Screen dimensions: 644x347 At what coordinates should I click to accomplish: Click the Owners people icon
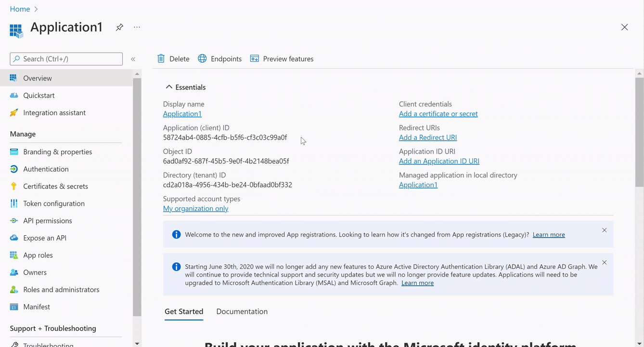click(x=13, y=272)
